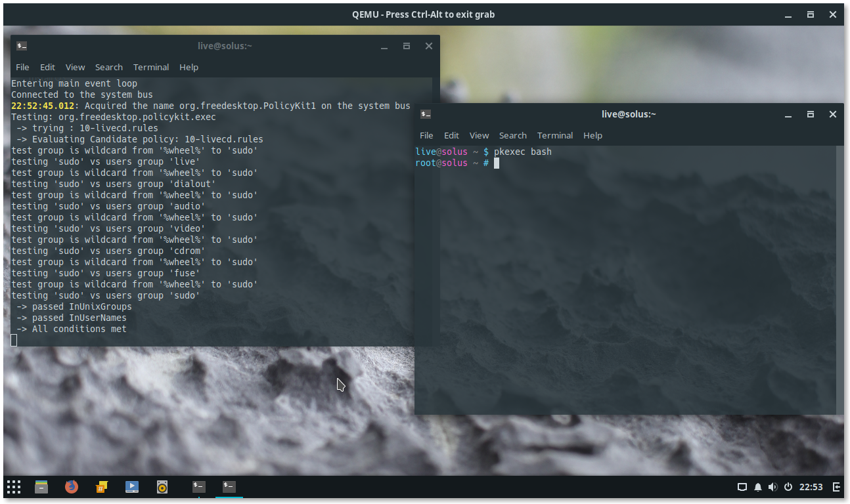Minimize the right terminal window
This screenshot has height=504, width=850.
(x=788, y=114)
